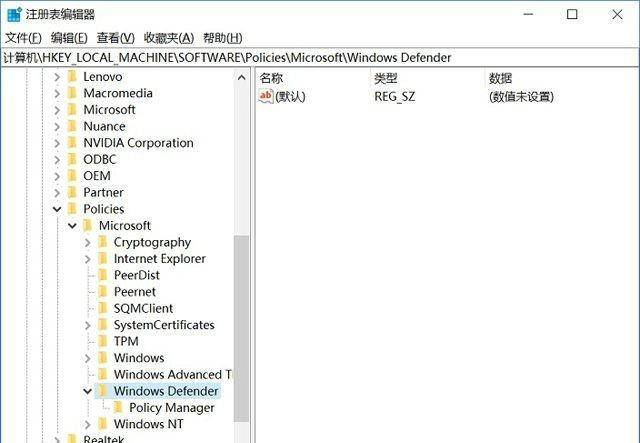Expand the Windows NT key
The height and width of the screenshot is (443, 640).
[87, 424]
